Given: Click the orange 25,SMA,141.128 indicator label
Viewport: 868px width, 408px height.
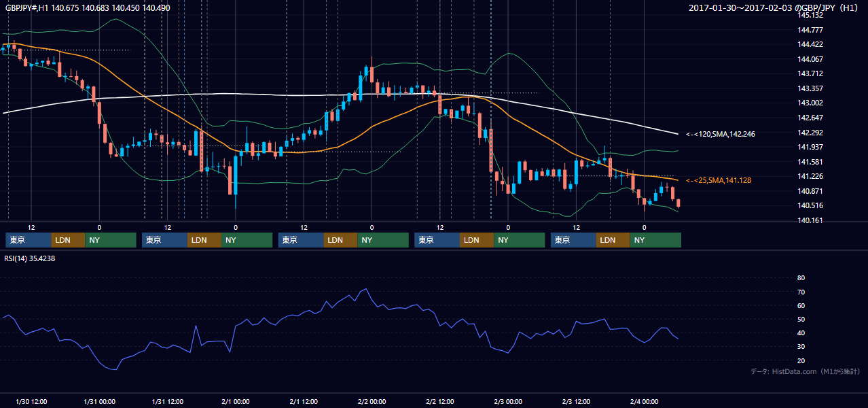Looking at the screenshot, I should (719, 180).
